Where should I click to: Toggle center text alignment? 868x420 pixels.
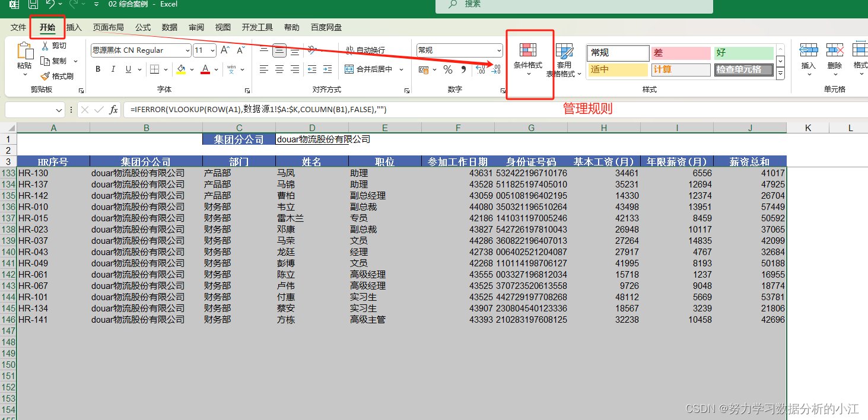pyautogui.click(x=279, y=69)
